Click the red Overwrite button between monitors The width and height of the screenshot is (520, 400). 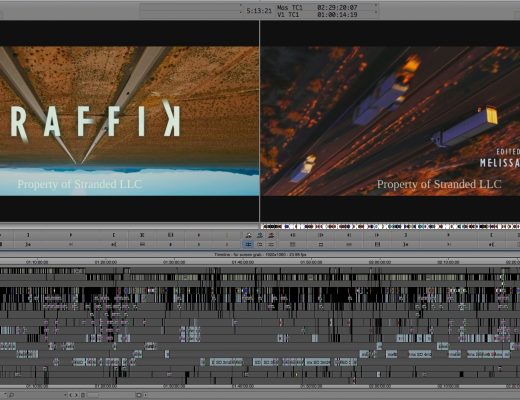tap(271, 235)
